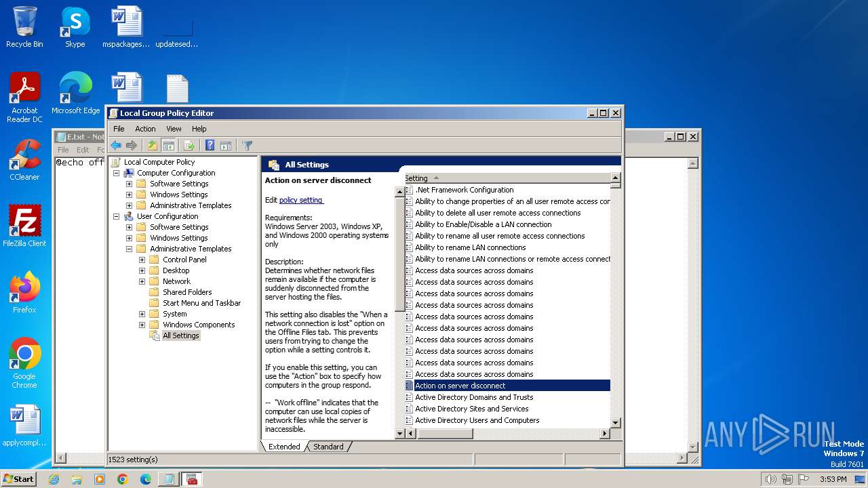Open the File menu
868x488 pixels.
pyautogui.click(x=119, y=129)
